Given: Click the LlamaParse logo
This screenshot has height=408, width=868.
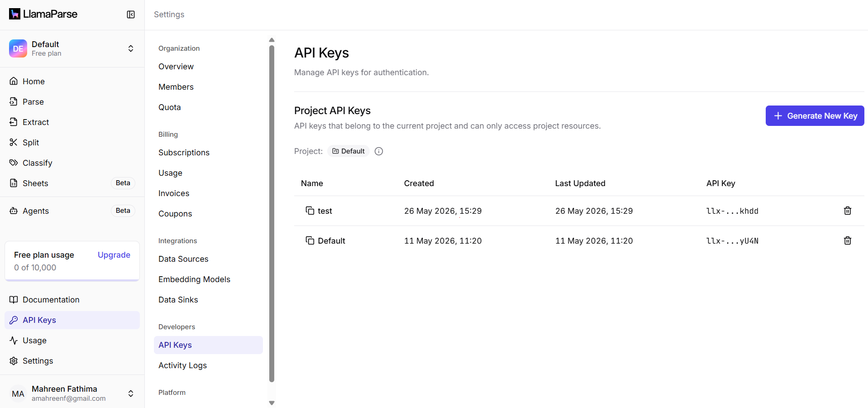Looking at the screenshot, I should (x=43, y=14).
